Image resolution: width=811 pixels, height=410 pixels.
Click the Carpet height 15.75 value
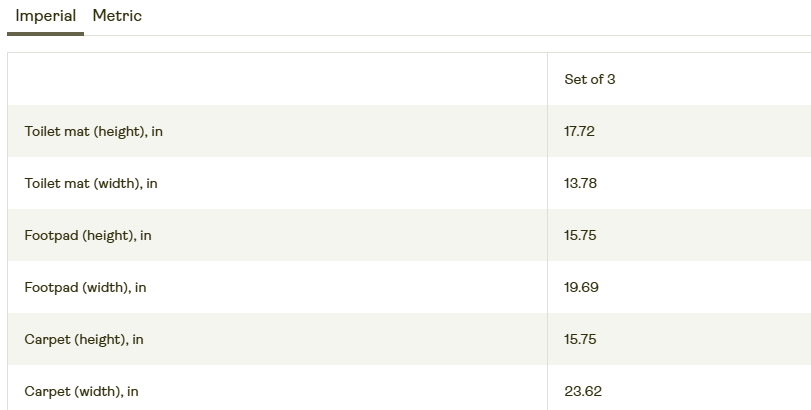[580, 339]
